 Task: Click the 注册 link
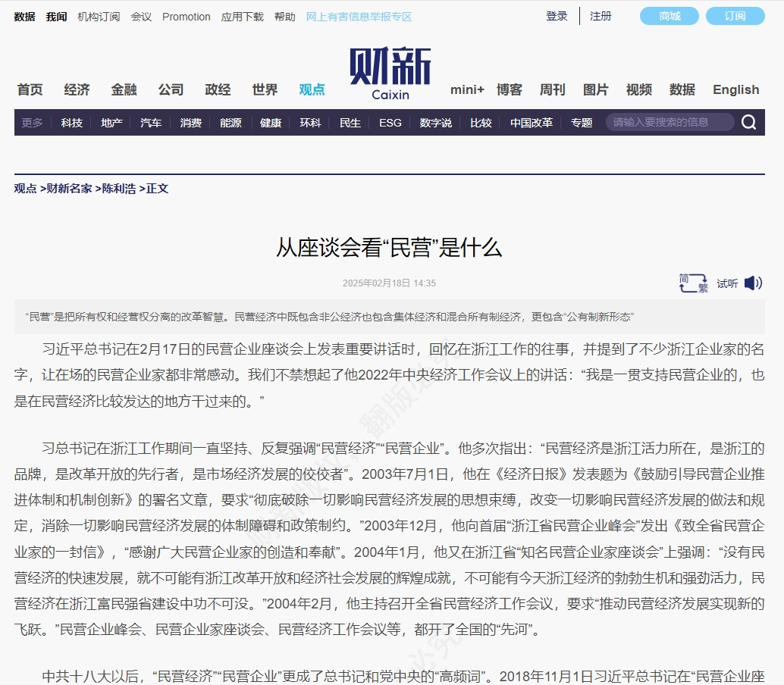click(x=600, y=15)
